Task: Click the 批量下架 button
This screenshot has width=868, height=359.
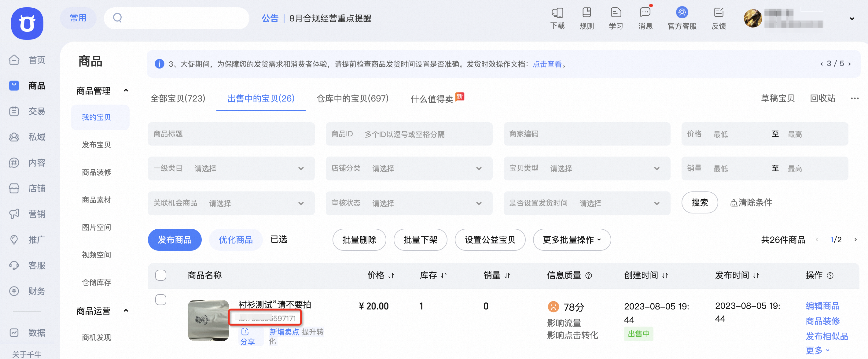Action: click(420, 240)
